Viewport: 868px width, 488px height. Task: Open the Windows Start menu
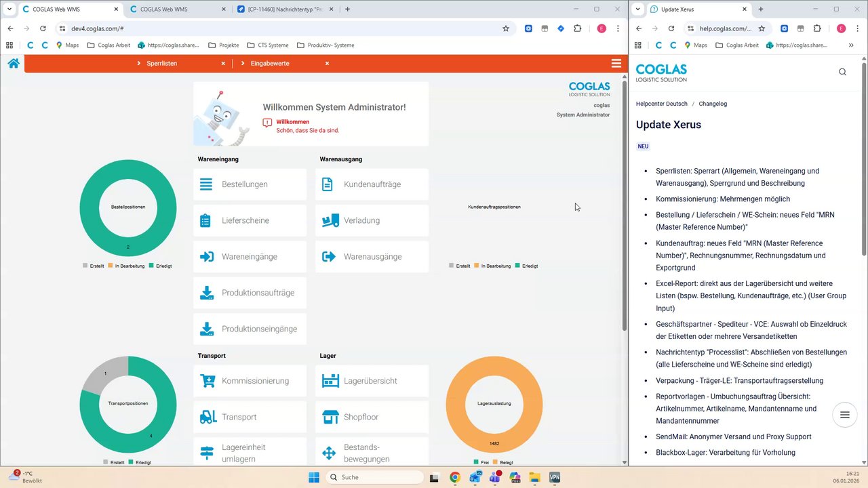click(x=314, y=477)
